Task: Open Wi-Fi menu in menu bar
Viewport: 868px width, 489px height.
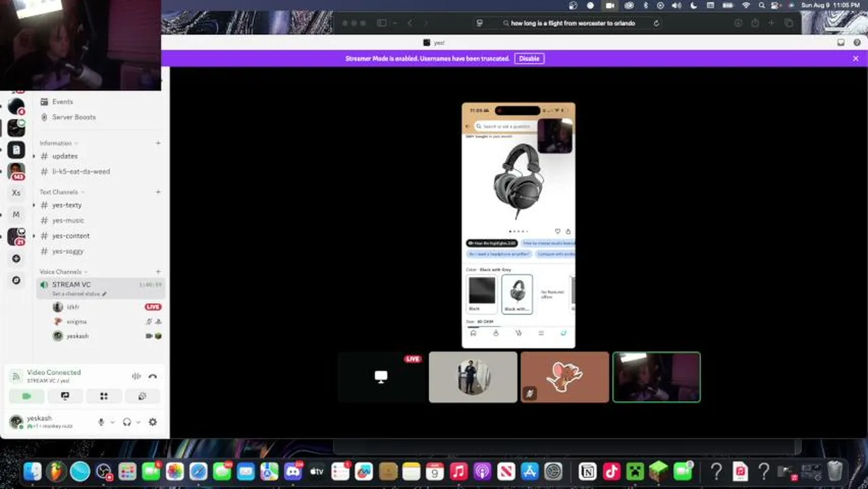Action: coord(746,5)
